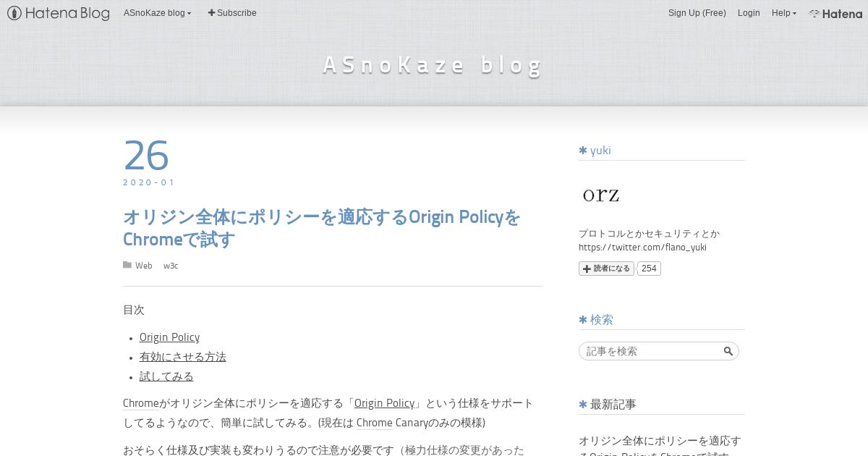Submit search with magnifier icon

click(x=728, y=351)
